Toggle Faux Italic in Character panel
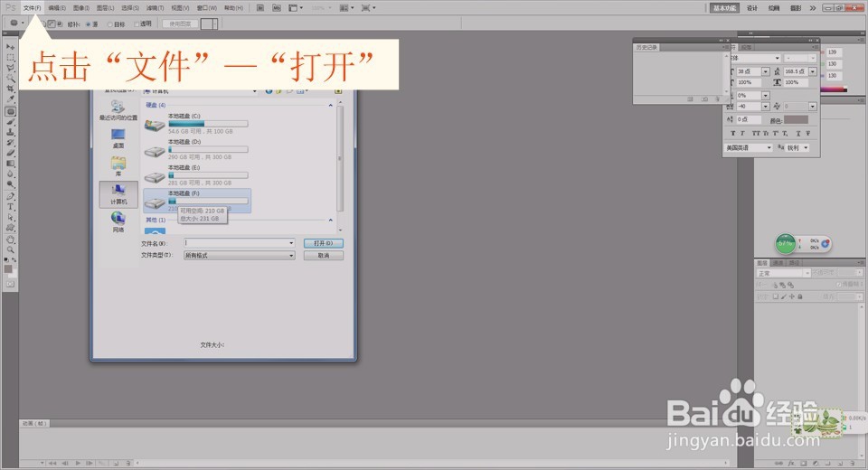The height and width of the screenshot is (470, 868). (x=742, y=134)
